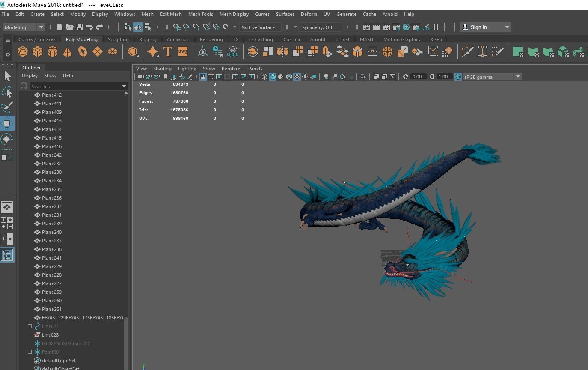Open Outliner search filter dropdown arrow

pyautogui.click(x=124, y=86)
